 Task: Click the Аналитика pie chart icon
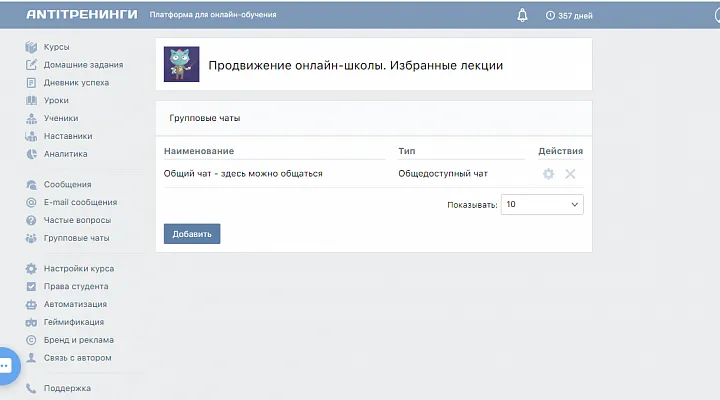coord(31,154)
